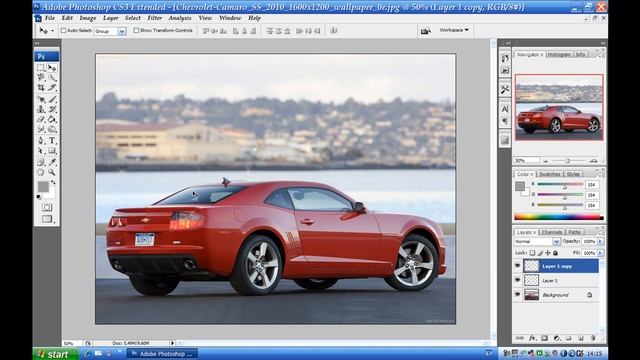Select the Crop tool
640x360 pixels.
click(x=41, y=87)
